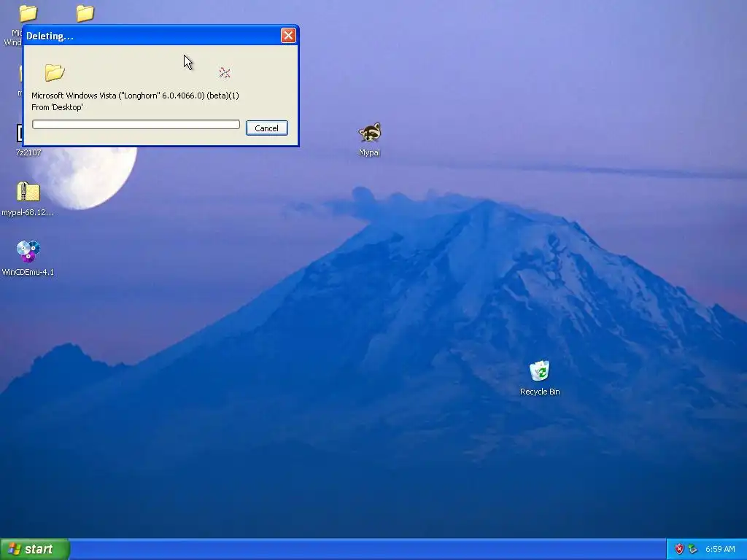
Task: Click the flying paper delete animation
Action: [x=225, y=72]
